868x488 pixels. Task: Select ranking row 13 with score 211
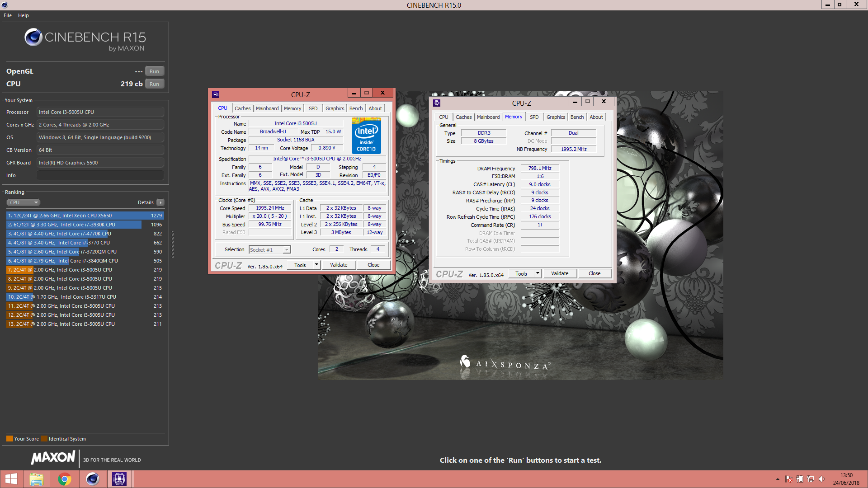tap(85, 324)
